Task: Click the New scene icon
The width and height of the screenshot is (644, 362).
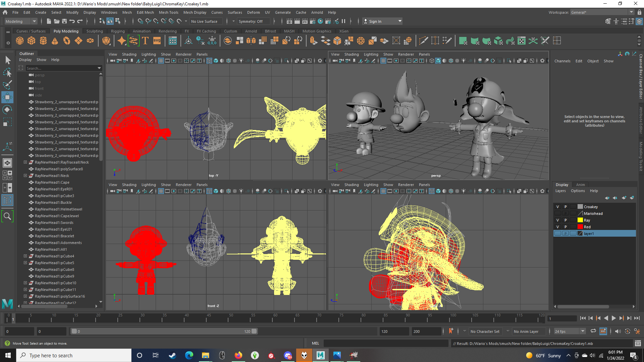Action: click(x=49, y=21)
